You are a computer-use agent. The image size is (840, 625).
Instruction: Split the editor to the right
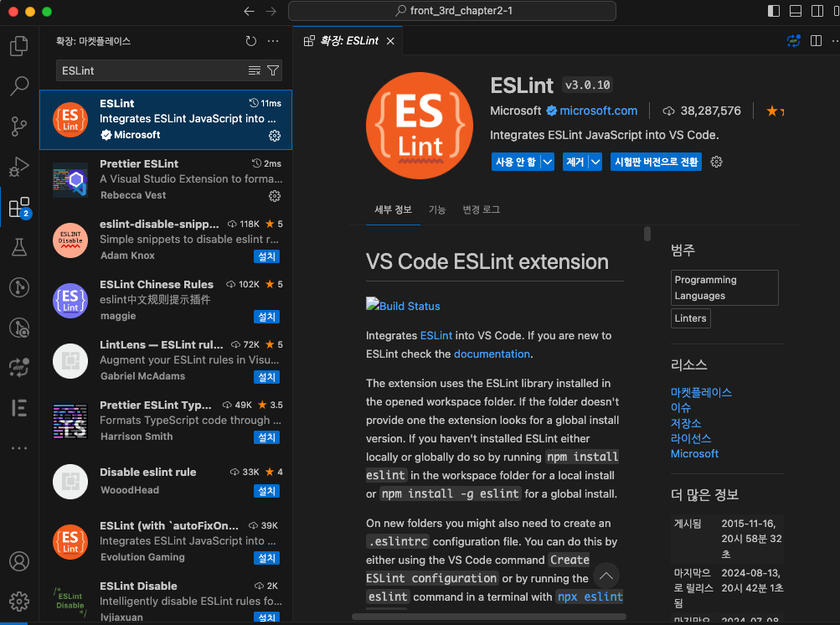816,41
